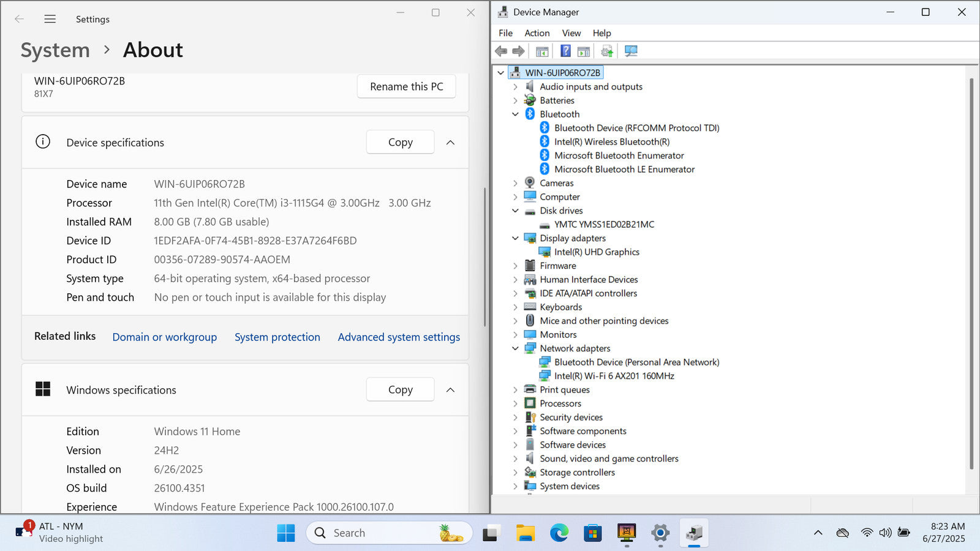The image size is (980, 551).
Task: Click the Wi-Fi icon in system tray
Action: coord(866,533)
